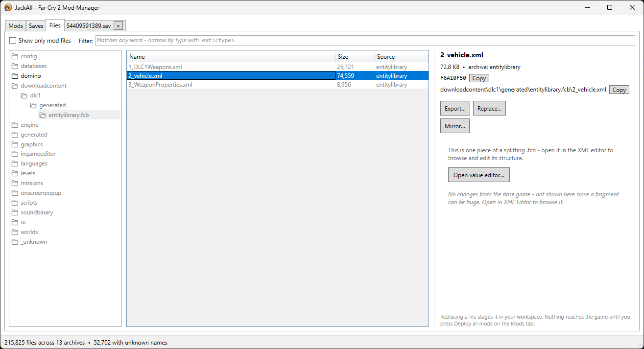Click the entitylibrary source cell for 1_DLC1Weapons.xml
Image resolution: width=644 pixels, height=349 pixels.
(x=391, y=67)
